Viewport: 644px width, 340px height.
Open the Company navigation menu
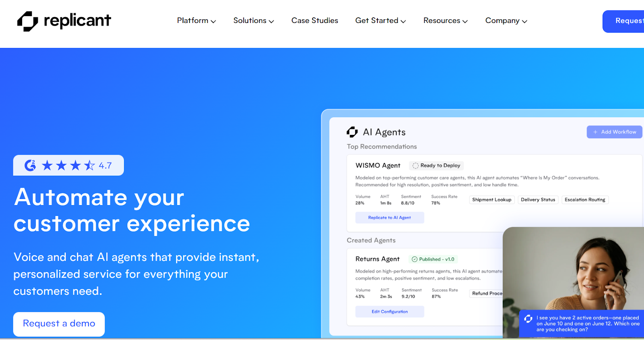[x=506, y=21]
